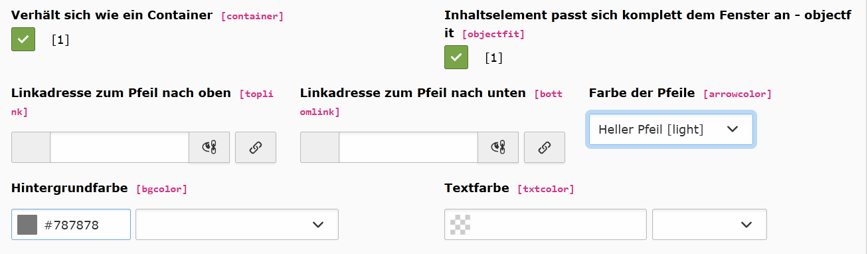
Task: Select the empty Textfarbe value field
Action: (x=545, y=225)
